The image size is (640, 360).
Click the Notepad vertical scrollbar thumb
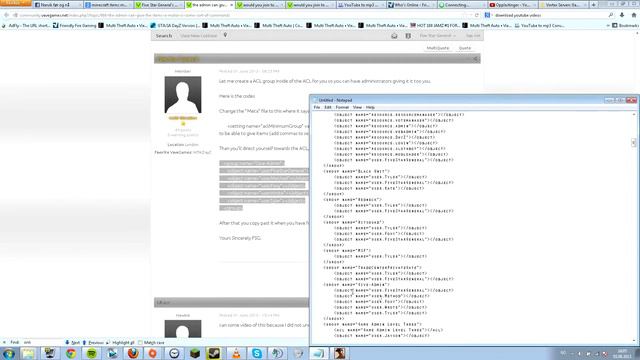(x=633, y=142)
